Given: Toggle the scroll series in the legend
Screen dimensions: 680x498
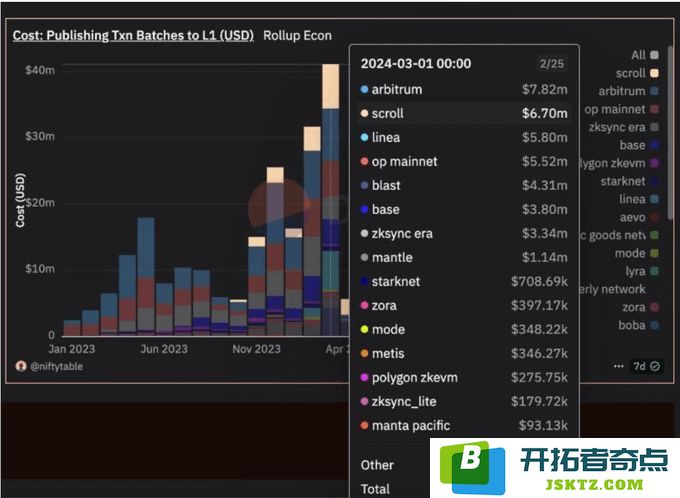Looking at the screenshot, I should click(637, 73).
